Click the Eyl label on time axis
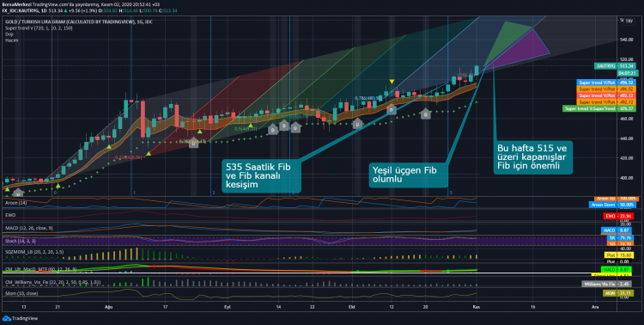 228,307
